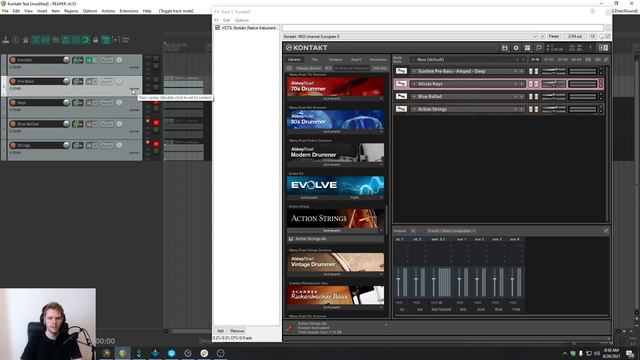The image size is (640, 360).
Task: Click the Blue Ballad instrument wrench icon
Action: pos(401,96)
